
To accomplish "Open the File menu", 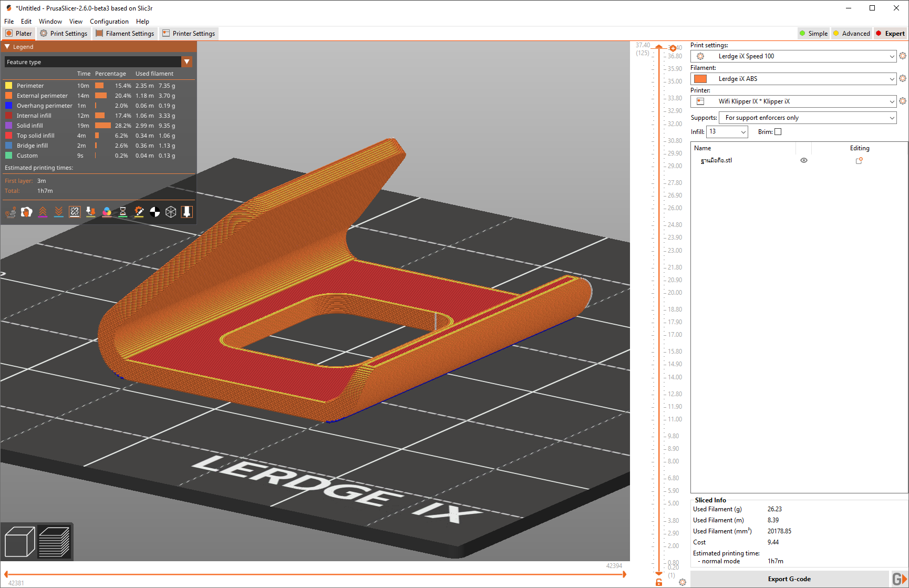I will [x=9, y=22].
